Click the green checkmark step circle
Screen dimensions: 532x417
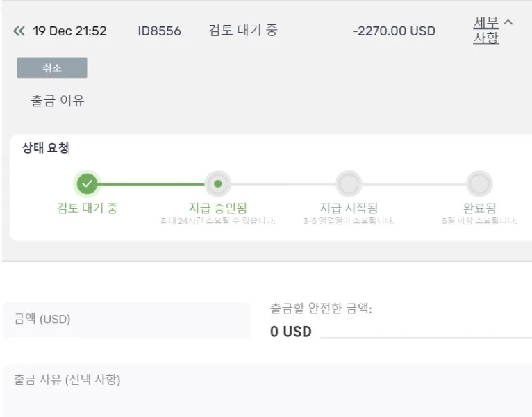click(x=87, y=184)
